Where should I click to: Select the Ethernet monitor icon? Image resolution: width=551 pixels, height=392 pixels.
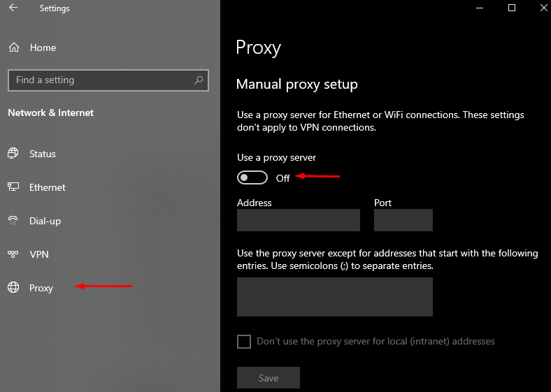13,187
